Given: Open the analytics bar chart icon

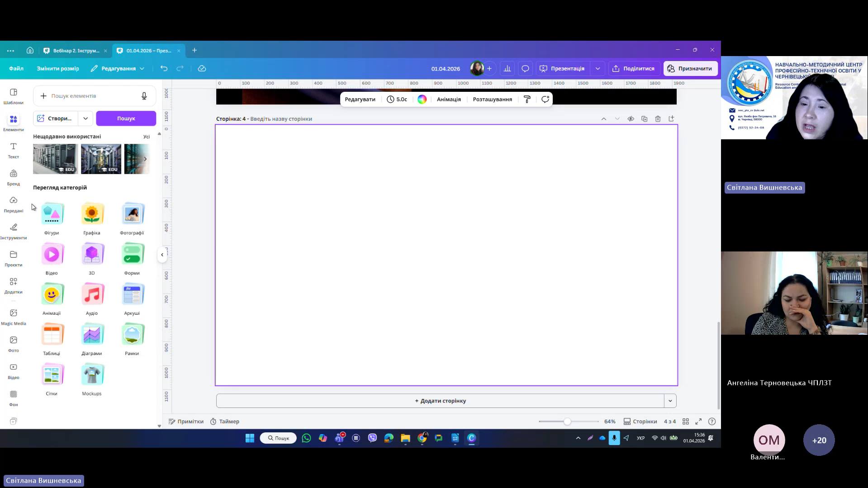Looking at the screenshot, I should click(507, 68).
